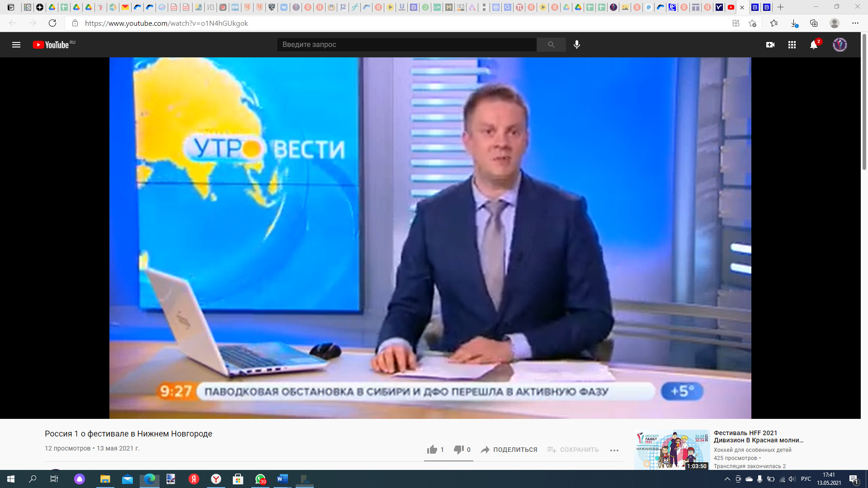Click the magnifier search button
The image size is (868, 488).
pos(551,45)
